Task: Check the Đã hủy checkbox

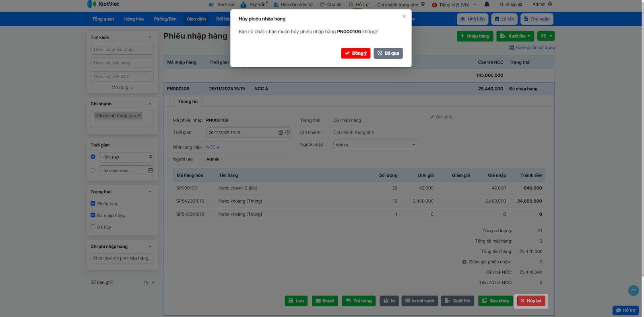Action: tap(93, 227)
